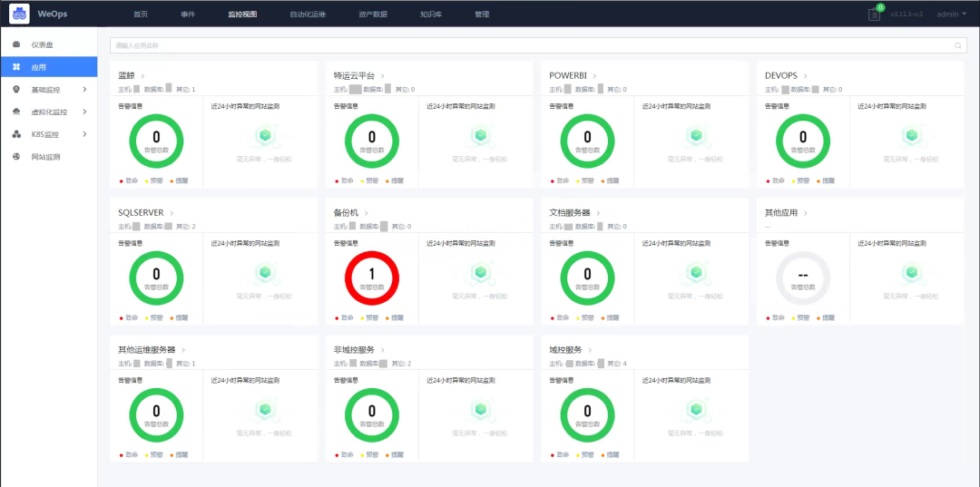980x487 pixels.
Task: Click the shield status icon in 其他运维服务器 card
Action: point(264,410)
